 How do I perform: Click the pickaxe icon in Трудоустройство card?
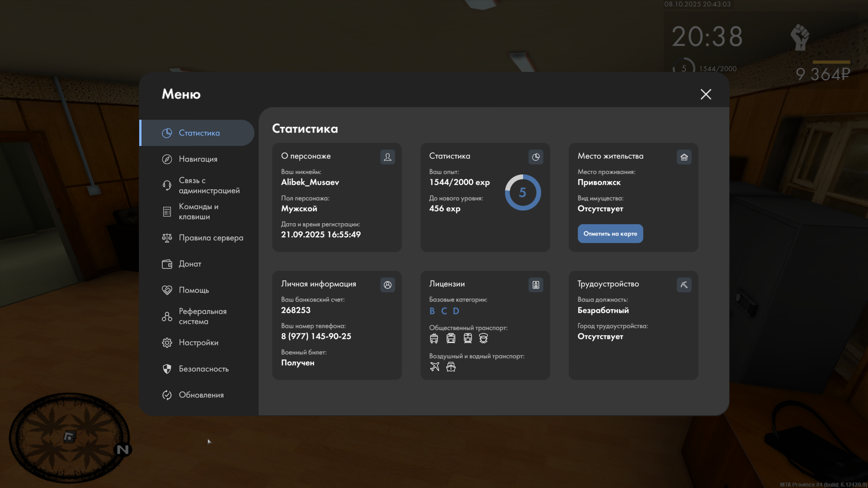pos(684,285)
